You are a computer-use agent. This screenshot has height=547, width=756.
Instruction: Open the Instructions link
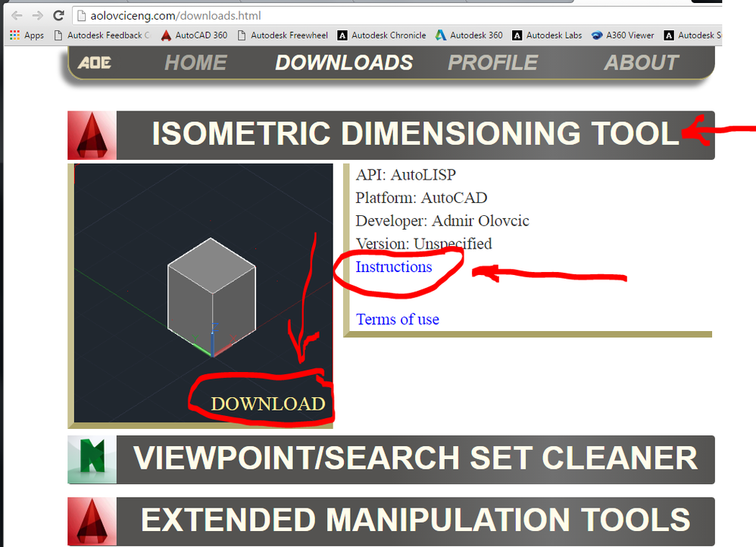coord(393,267)
